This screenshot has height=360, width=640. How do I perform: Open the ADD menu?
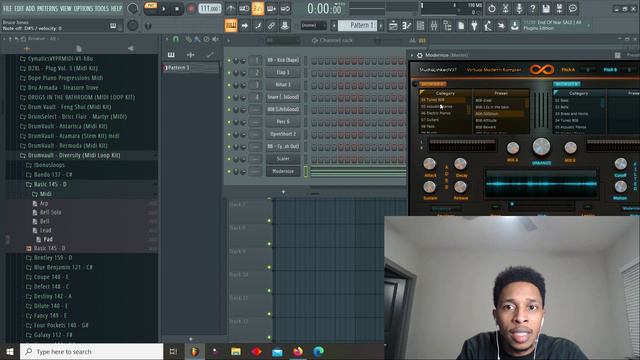30,8
